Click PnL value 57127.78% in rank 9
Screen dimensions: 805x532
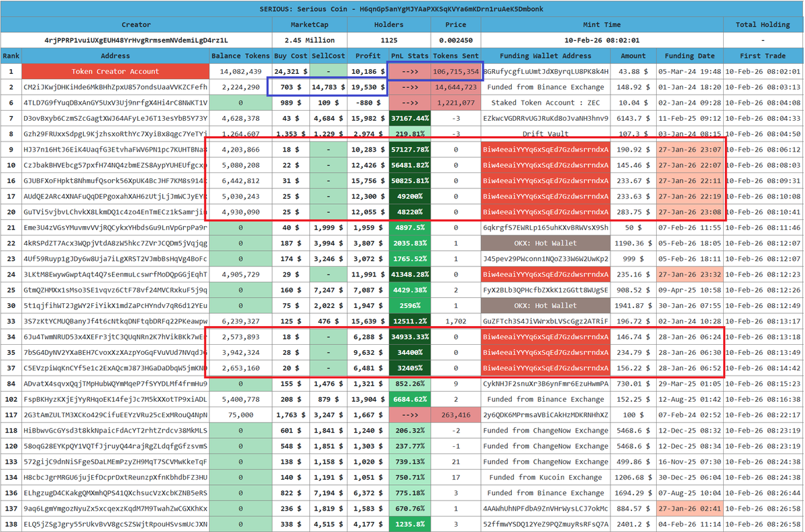point(409,150)
